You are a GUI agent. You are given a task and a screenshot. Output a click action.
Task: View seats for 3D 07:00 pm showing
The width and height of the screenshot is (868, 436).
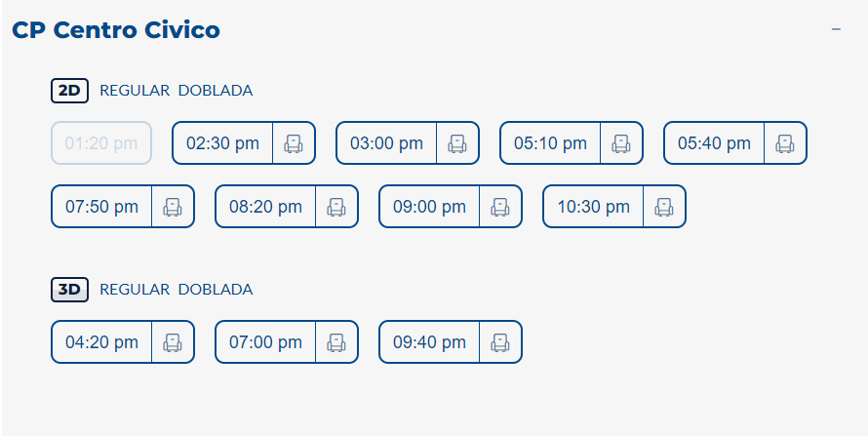tap(336, 341)
